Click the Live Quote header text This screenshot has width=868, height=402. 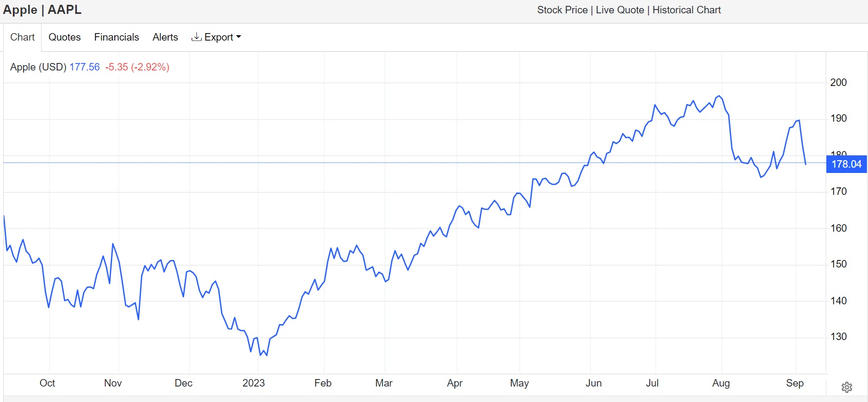(620, 10)
